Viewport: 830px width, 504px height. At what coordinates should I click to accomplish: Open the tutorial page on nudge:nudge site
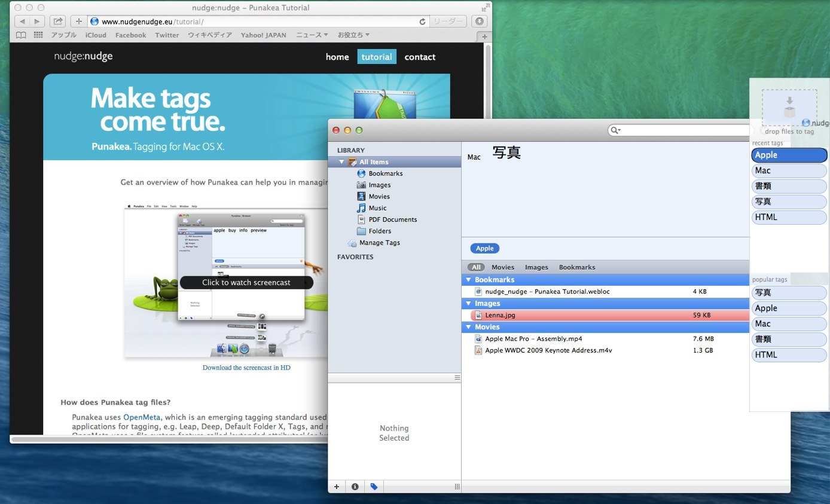377,57
